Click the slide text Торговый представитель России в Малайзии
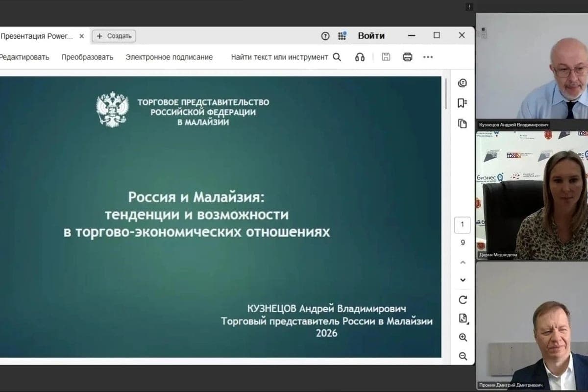Viewport: 588px width, 392px height. click(x=327, y=321)
